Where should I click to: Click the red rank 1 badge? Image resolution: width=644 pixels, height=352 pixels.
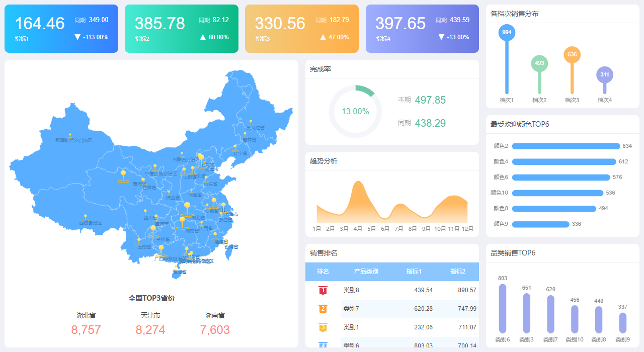(x=323, y=290)
